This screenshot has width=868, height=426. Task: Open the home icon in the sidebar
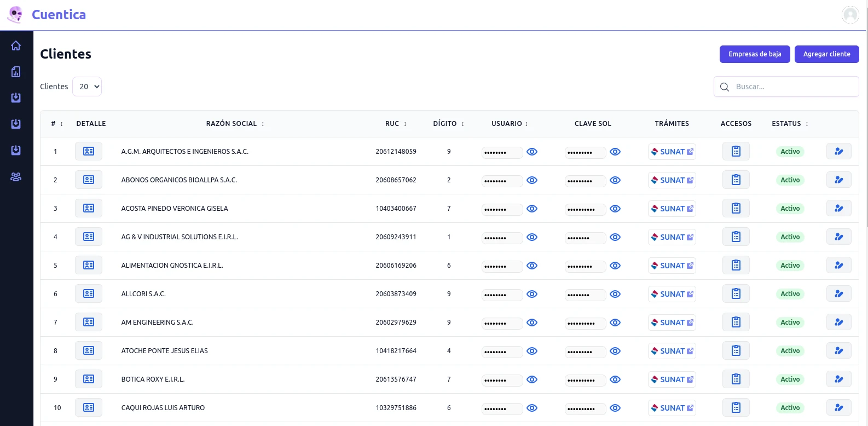click(x=16, y=45)
